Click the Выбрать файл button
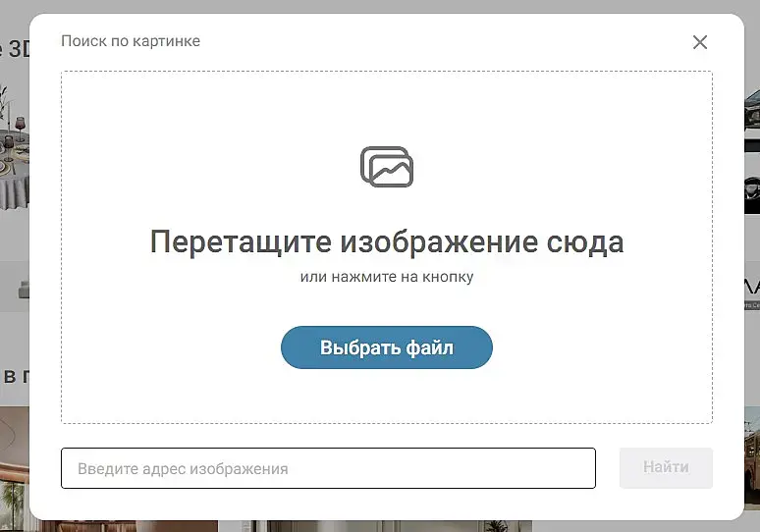 point(386,347)
